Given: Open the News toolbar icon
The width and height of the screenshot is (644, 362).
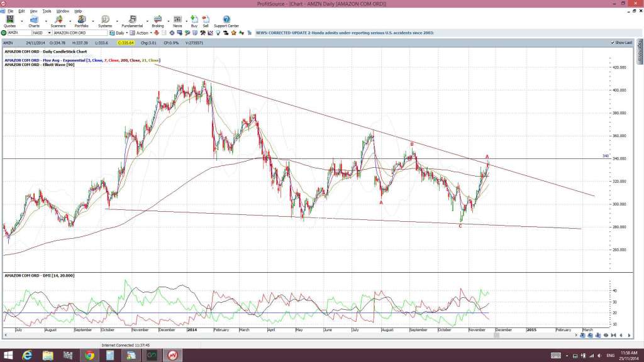Looking at the screenshot, I should coord(177,21).
